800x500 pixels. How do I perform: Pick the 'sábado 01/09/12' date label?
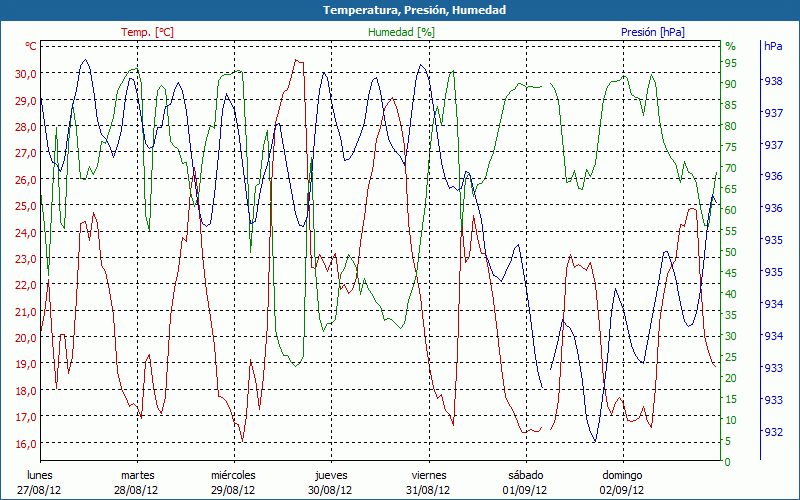(x=525, y=483)
